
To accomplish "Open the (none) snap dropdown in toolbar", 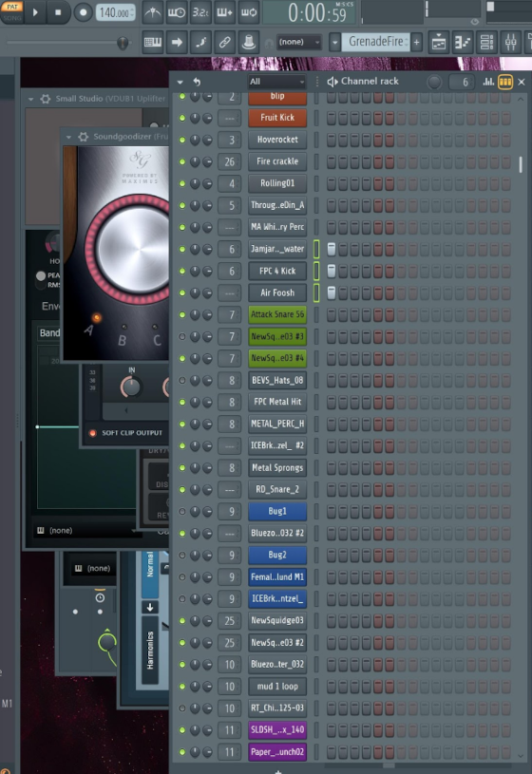I will click(298, 42).
